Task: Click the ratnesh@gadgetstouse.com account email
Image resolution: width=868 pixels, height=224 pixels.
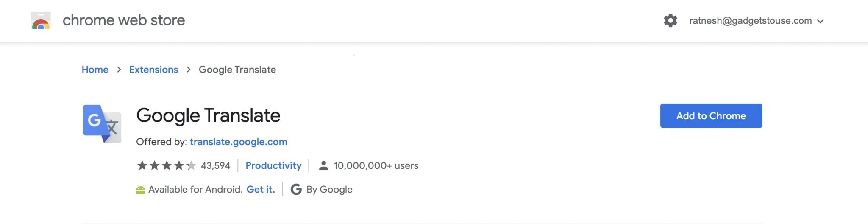Action: point(750,21)
